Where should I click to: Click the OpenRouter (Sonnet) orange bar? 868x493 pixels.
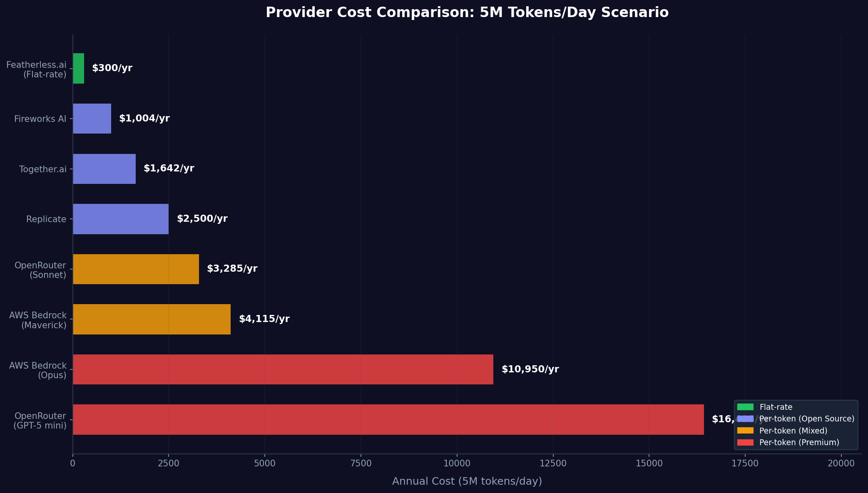(x=135, y=270)
